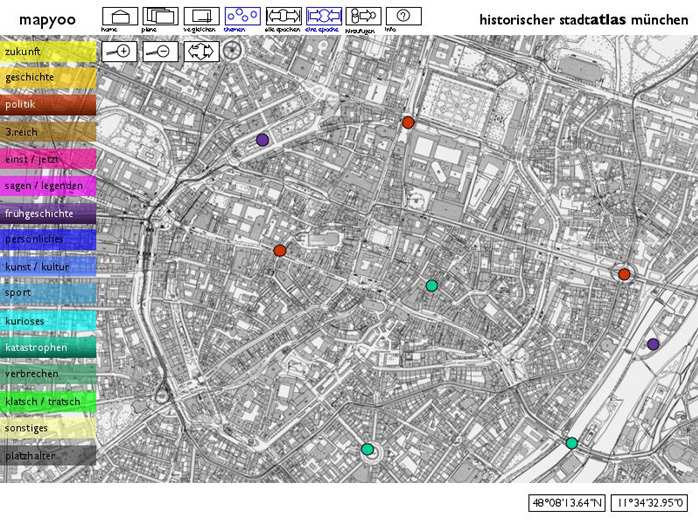The width and height of the screenshot is (698, 524).
Task: Click the home icon in toolbar
Action: point(120,16)
